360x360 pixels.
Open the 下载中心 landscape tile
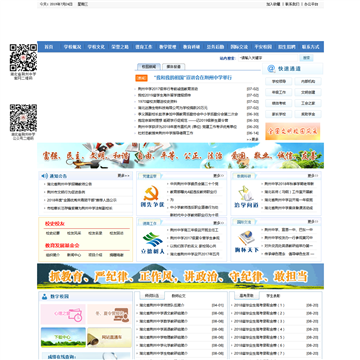click(x=63, y=337)
